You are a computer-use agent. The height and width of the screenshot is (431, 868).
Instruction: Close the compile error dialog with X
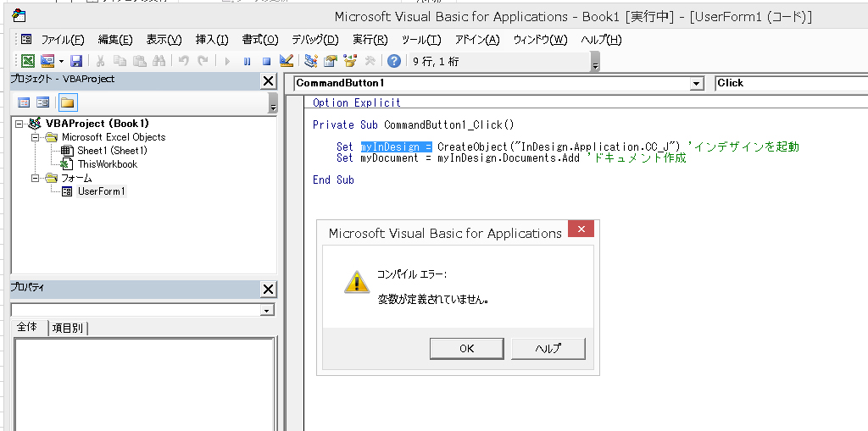(581, 229)
